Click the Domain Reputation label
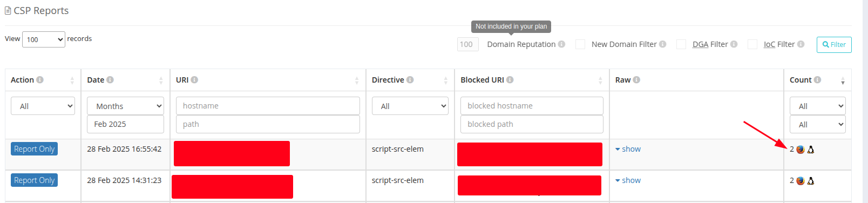 pyautogui.click(x=521, y=44)
